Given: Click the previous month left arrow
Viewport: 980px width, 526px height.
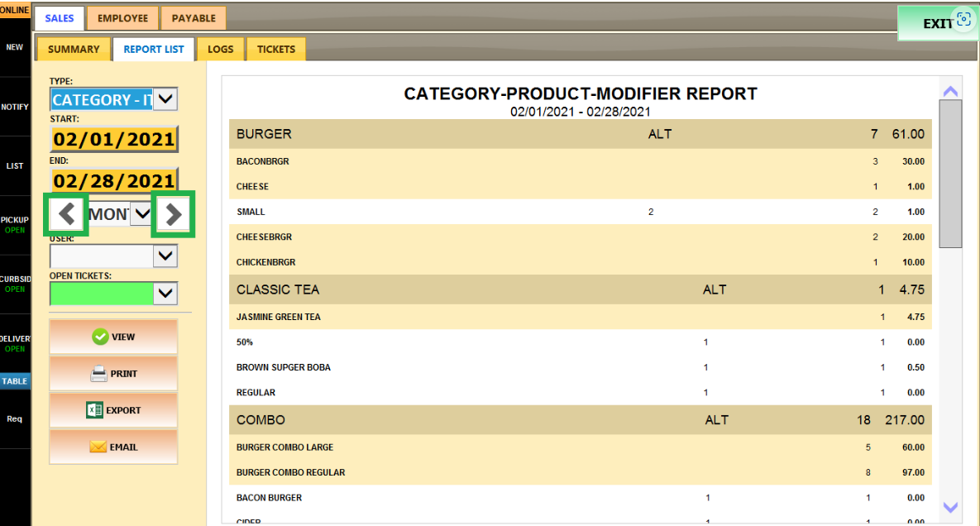Looking at the screenshot, I should click(x=67, y=215).
